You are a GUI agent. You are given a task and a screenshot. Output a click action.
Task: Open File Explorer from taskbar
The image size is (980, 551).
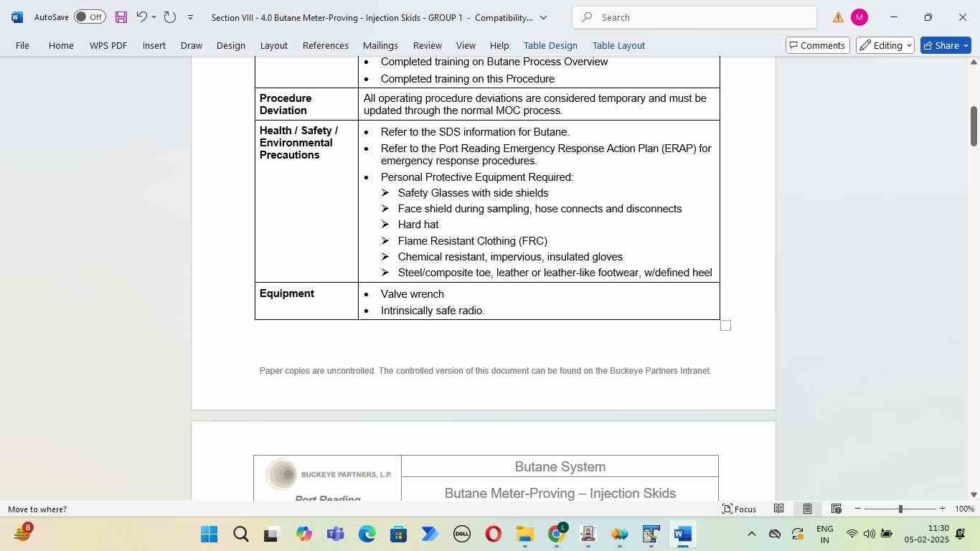pyautogui.click(x=524, y=534)
